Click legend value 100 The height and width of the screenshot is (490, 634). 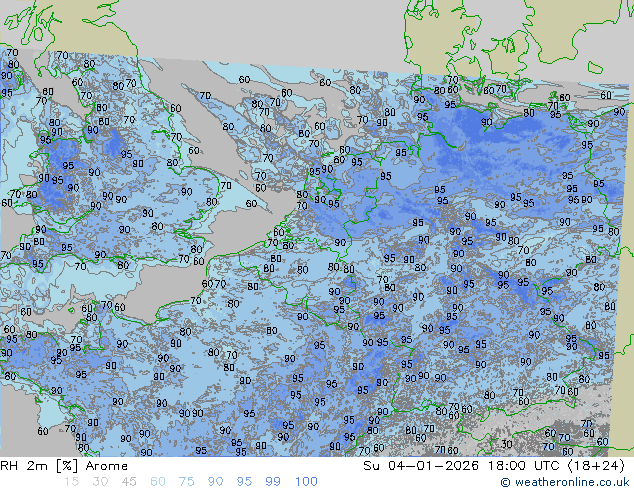pos(306,482)
